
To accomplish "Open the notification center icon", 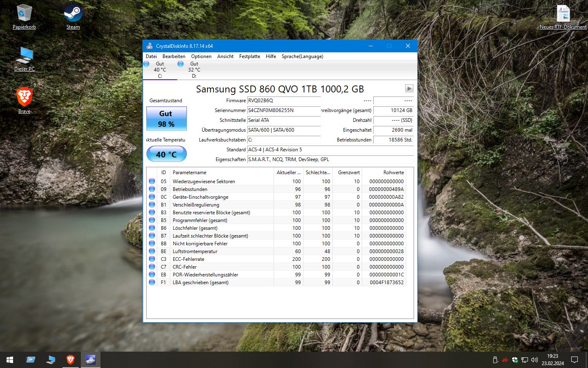I will tap(575, 360).
